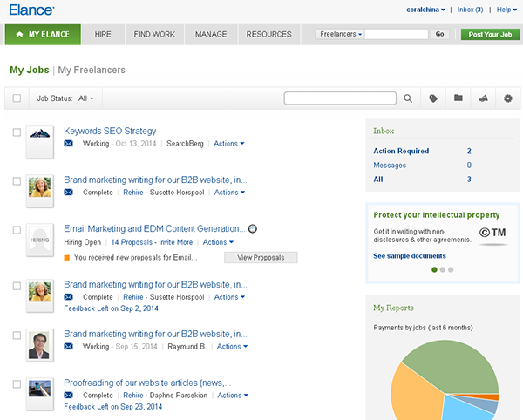Click the clock icon next to Email Marketing job
This screenshot has width=523, height=420.
pos(253,228)
